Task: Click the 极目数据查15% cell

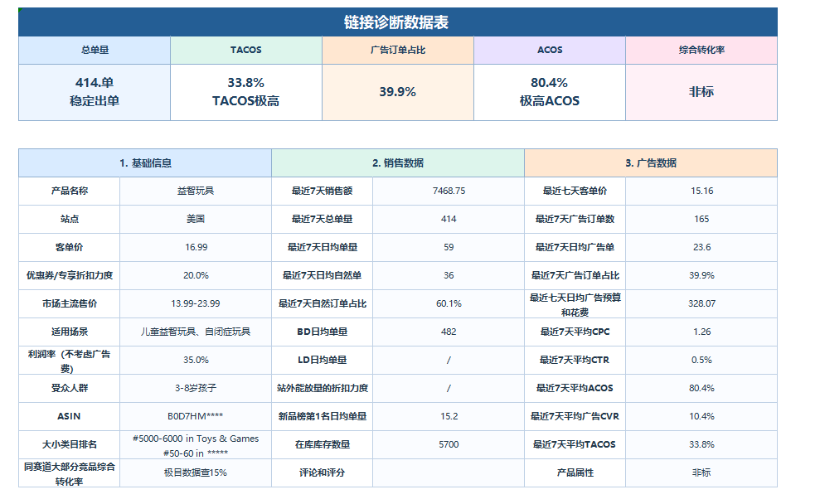Action: coord(196,473)
